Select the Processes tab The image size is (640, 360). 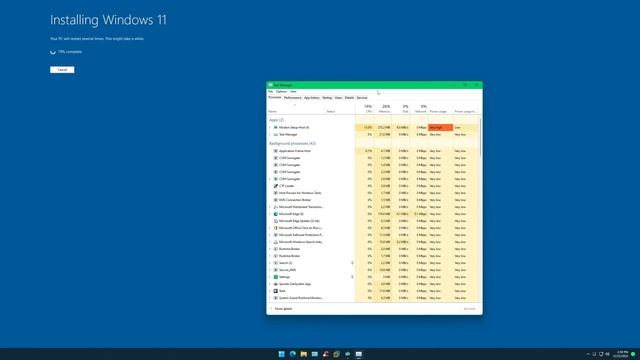[275, 98]
